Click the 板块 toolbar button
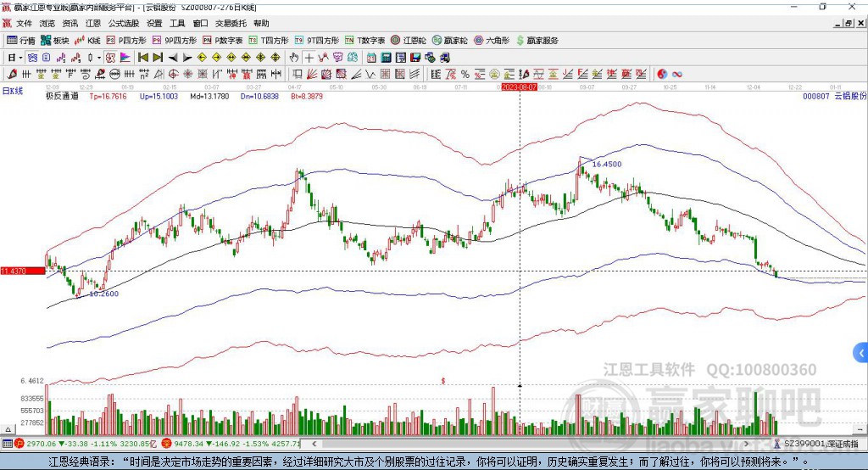Viewport: 868px width, 470px height. click(x=54, y=41)
